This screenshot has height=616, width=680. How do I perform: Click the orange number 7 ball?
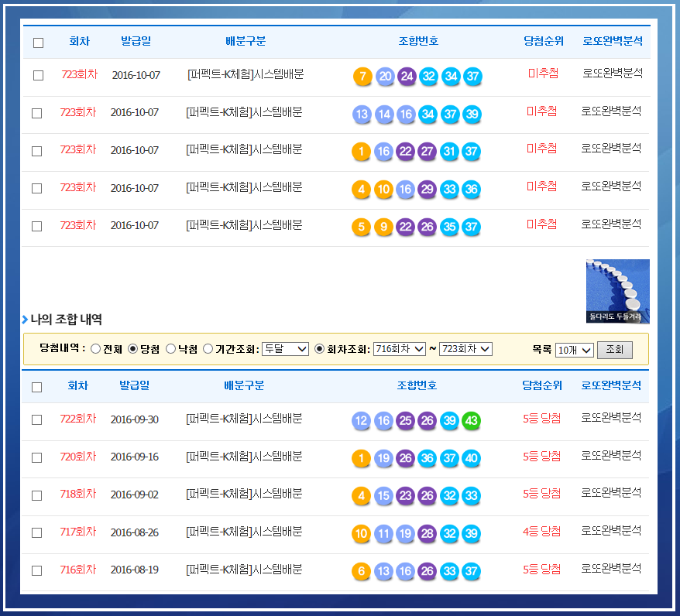tap(362, 77)
